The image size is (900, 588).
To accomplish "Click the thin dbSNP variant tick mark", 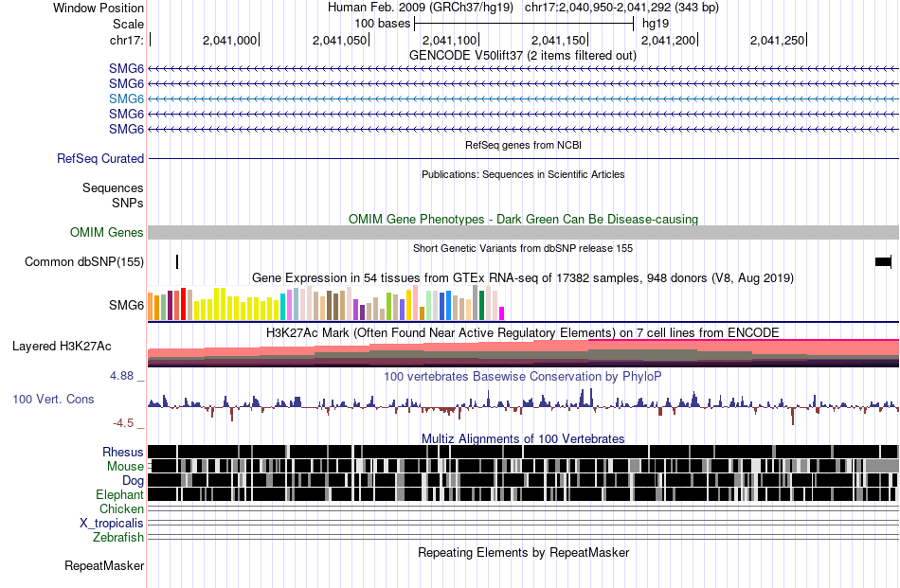I will [x=177, y=261].
